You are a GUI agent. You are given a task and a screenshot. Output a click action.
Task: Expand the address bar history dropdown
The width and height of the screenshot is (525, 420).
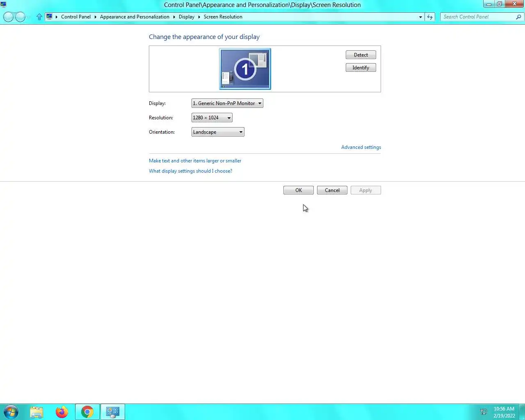[x=420, y=17]
